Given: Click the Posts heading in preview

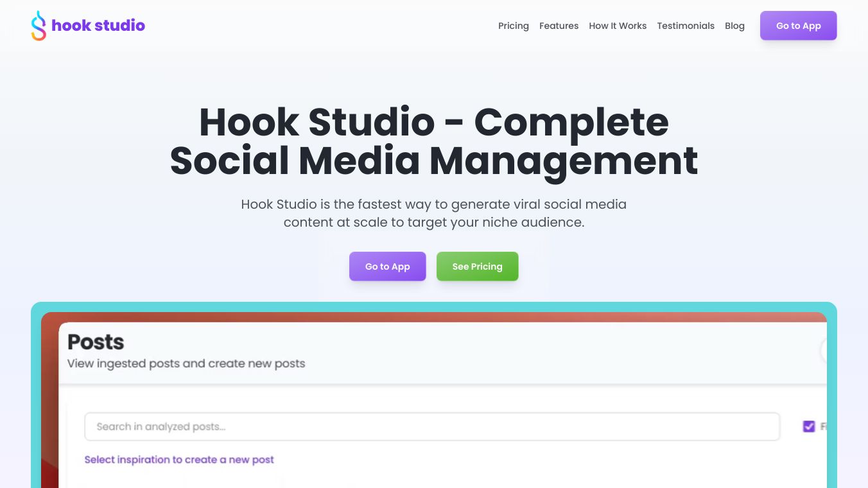Looking at the screenshot, I should [x=96, y=342].
